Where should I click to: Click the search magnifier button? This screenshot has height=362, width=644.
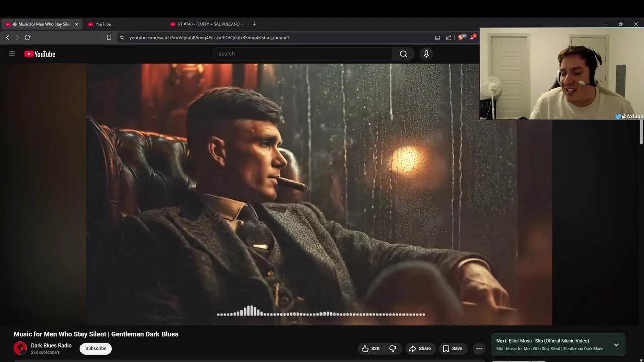(404, 54)
